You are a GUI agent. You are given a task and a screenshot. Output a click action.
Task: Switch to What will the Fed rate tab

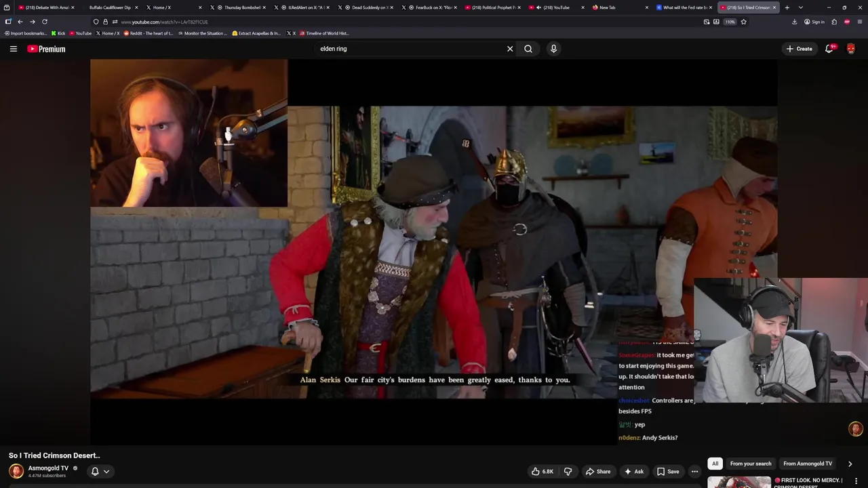pos(682,7)
